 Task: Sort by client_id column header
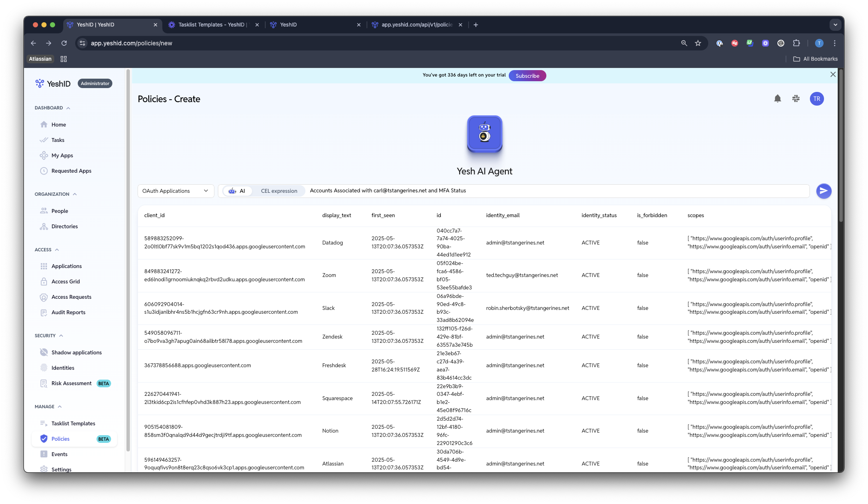coord(154,215)
